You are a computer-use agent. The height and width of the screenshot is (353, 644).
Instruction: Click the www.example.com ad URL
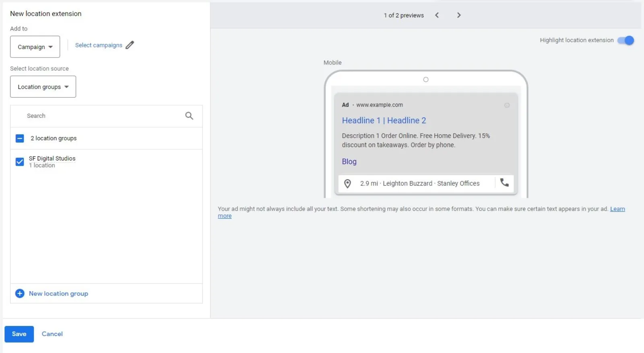(x=380, y=105)
